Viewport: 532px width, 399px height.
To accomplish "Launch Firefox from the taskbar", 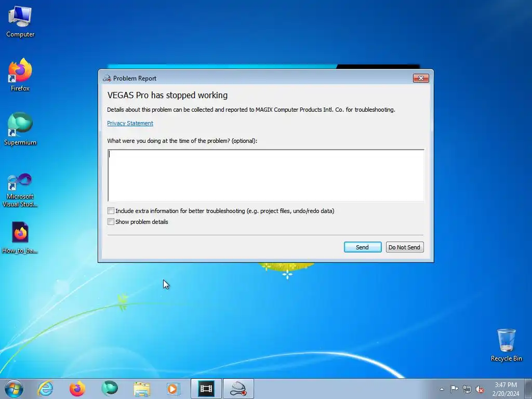I will [77, 389].
